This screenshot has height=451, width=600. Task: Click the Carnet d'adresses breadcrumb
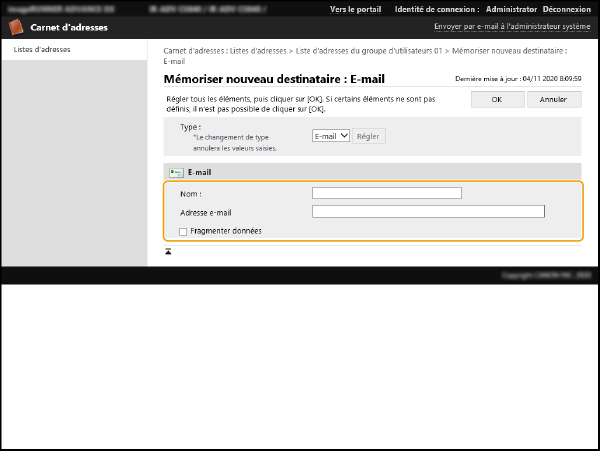coord(192,49)
